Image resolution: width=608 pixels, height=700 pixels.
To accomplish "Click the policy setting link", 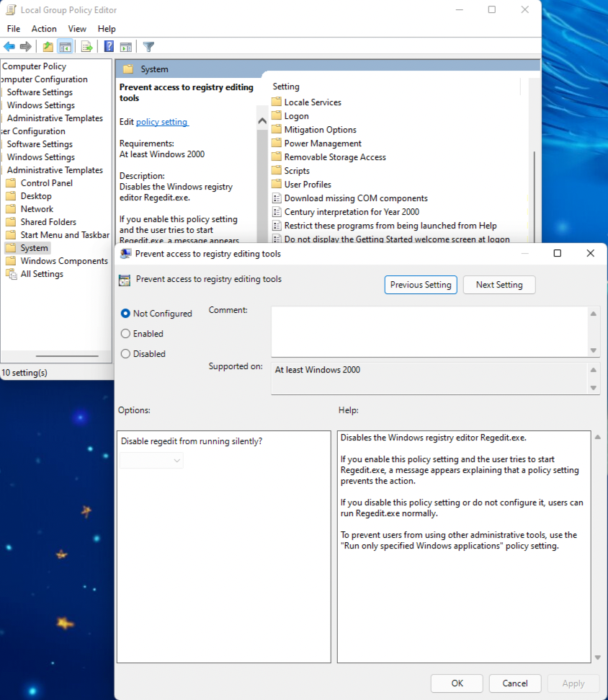I will pyautogui.click(x=162, y=122).
